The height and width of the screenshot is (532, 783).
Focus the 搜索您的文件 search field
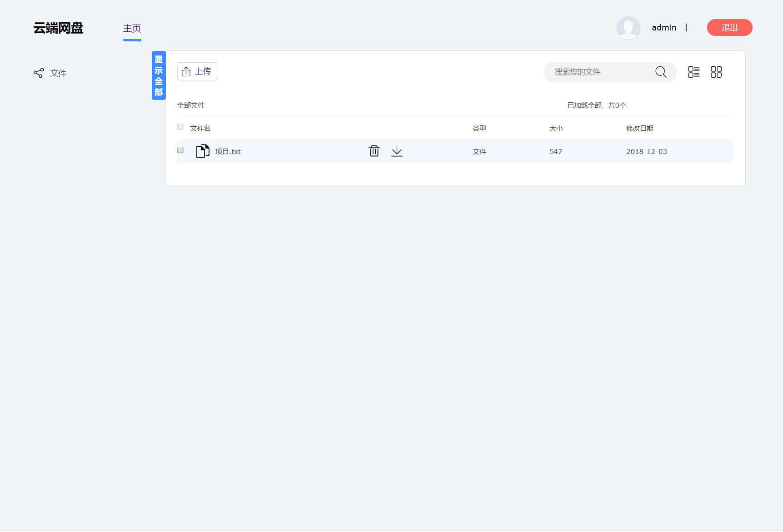(x=610, y=72)
